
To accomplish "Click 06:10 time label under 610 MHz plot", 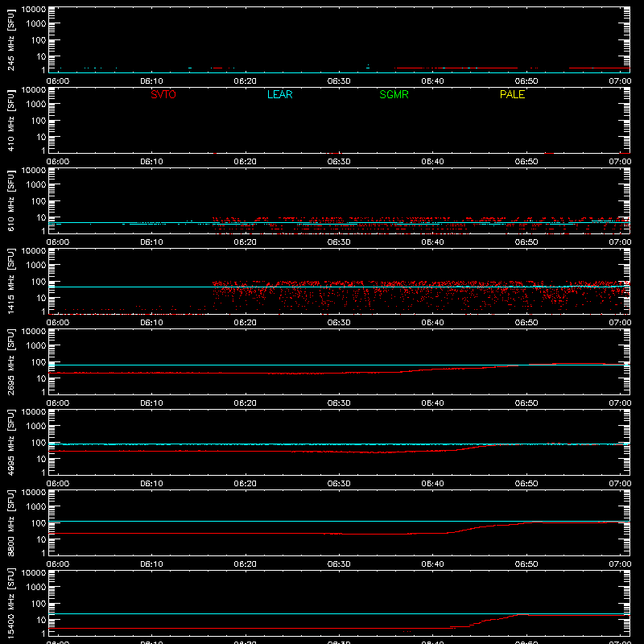I will (151, 242).
